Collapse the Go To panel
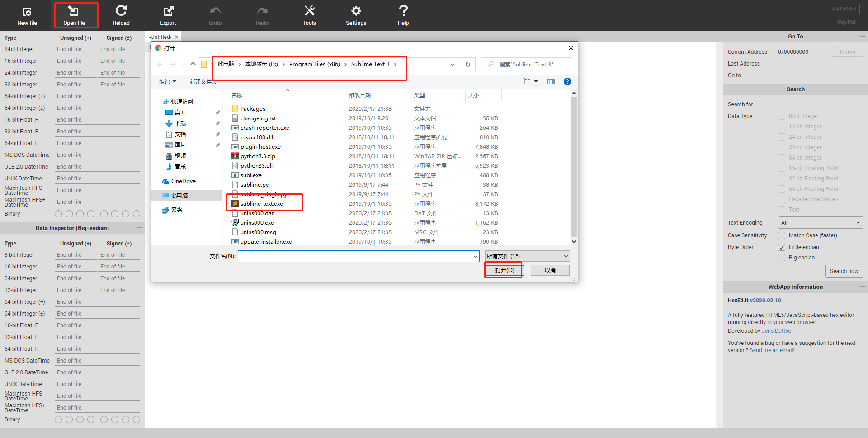This screenshot has height=438, width=868. tap(862, 37)
